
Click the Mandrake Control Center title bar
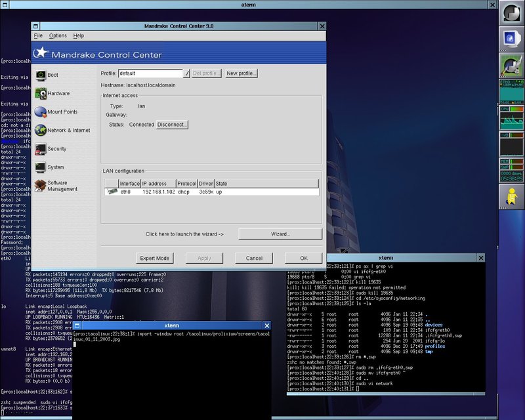coord(178,26)
